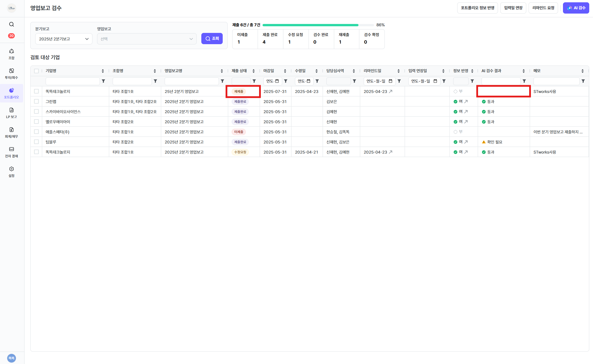Click memo starting with 이번 분기 영업보고
Screen dimensions: 593x364
pos(558,132)
